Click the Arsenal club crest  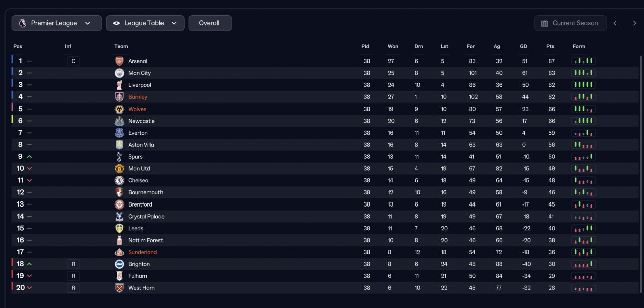119,61
